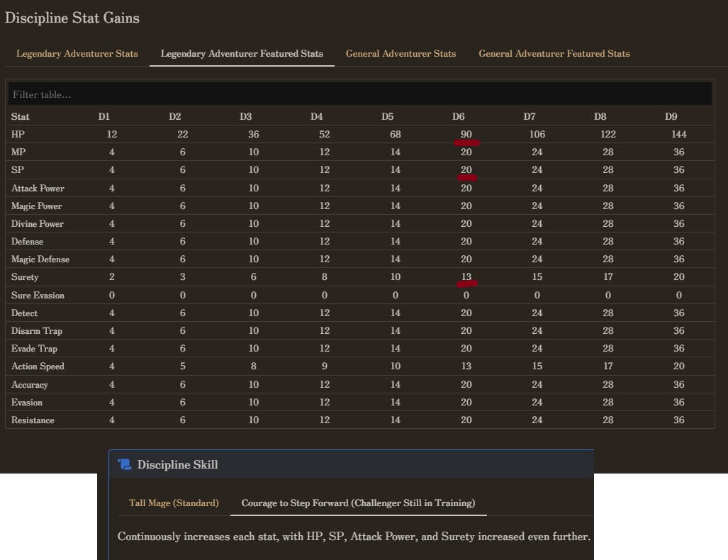This screenshot has height=560, width=728.
Task: Click the Resistance D9 value 36
Action: (x=679, y=420)
